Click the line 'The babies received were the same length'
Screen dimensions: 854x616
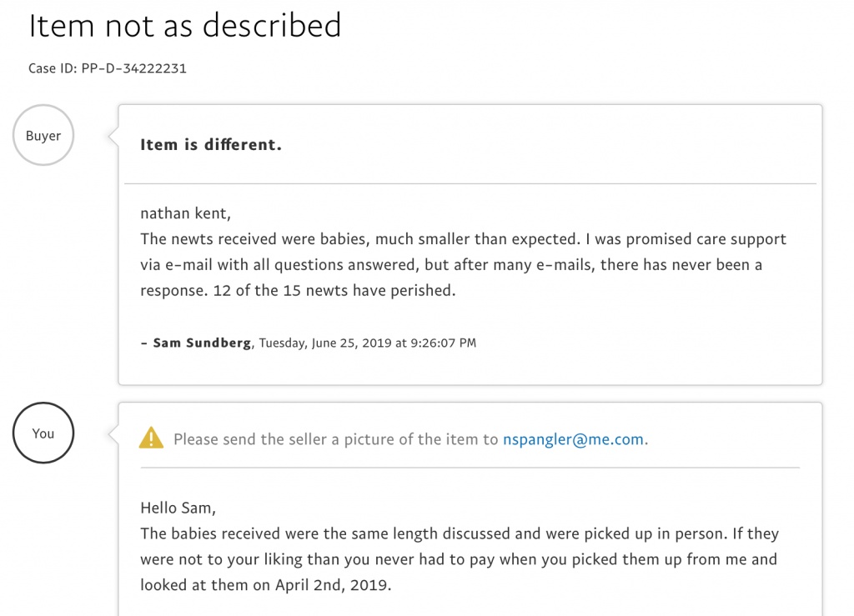tap(460, 533)
